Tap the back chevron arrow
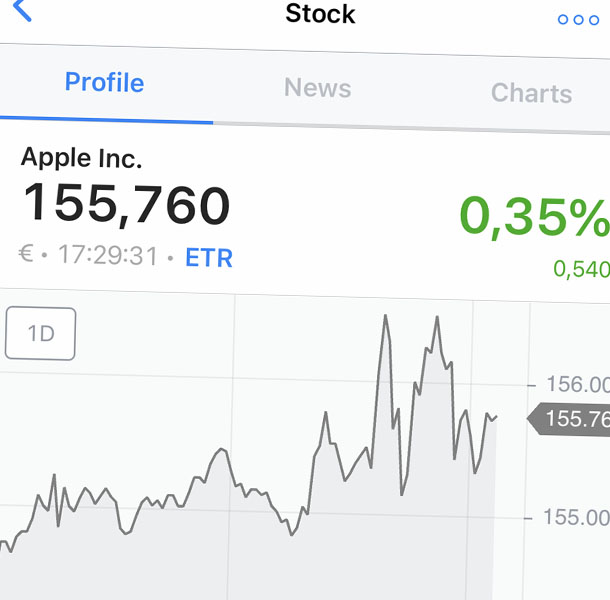 [x=21, y=11]
